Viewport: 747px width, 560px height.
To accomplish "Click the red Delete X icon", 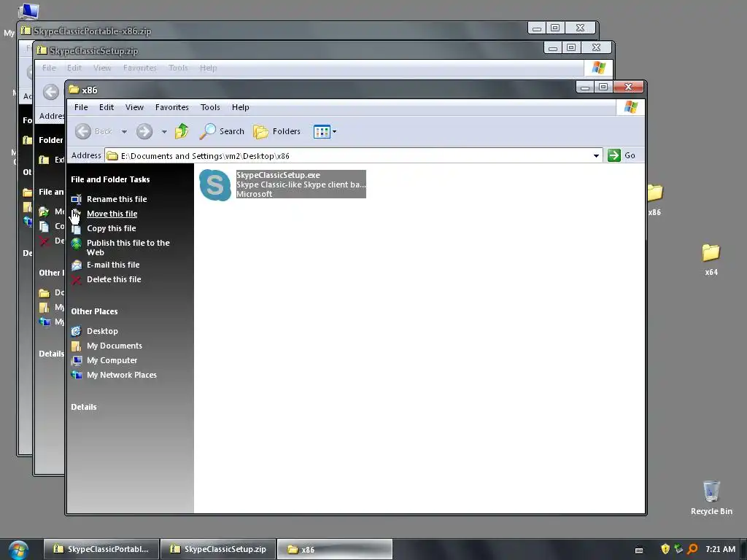I will pos(76,280).
